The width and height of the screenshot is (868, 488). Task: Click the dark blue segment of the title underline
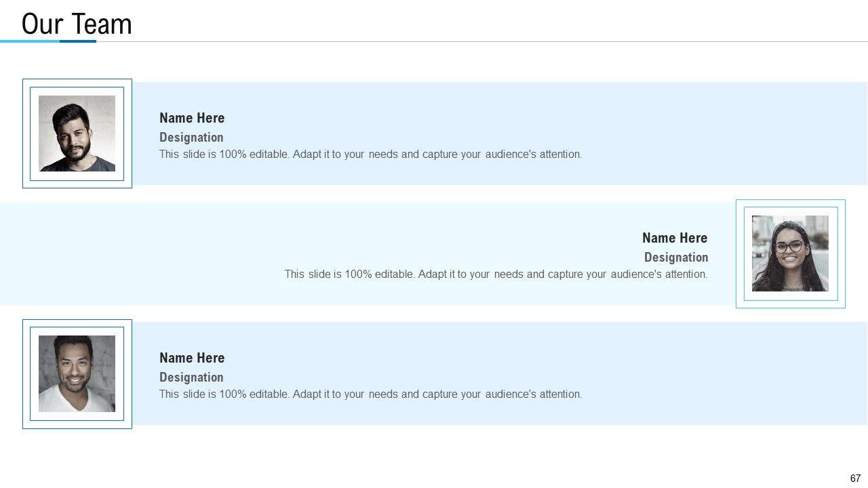(x=78, y=41)
